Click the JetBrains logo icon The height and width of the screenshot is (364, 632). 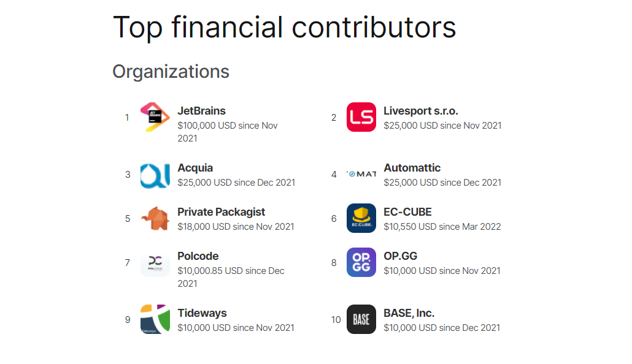point(155,117)
